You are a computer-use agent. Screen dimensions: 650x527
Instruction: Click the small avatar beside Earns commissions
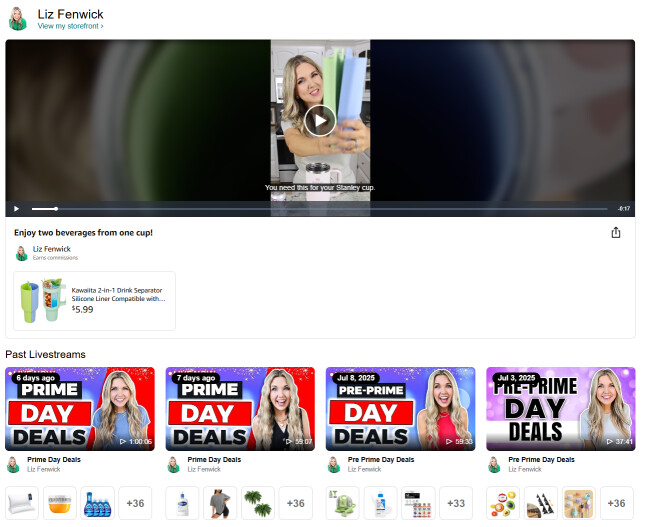click(x=22, y=253)
